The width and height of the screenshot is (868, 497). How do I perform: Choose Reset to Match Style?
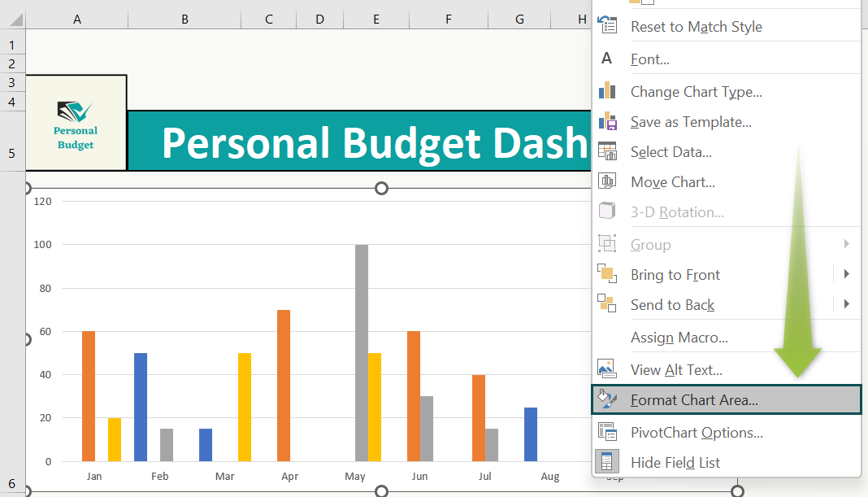pyautogui.click(x=697, y=27)
